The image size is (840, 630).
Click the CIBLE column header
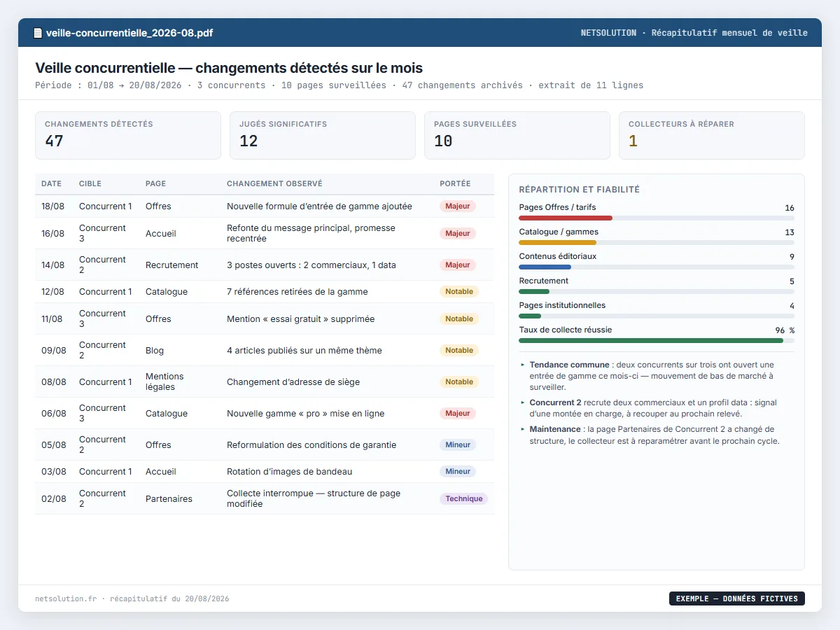(90, 183)
